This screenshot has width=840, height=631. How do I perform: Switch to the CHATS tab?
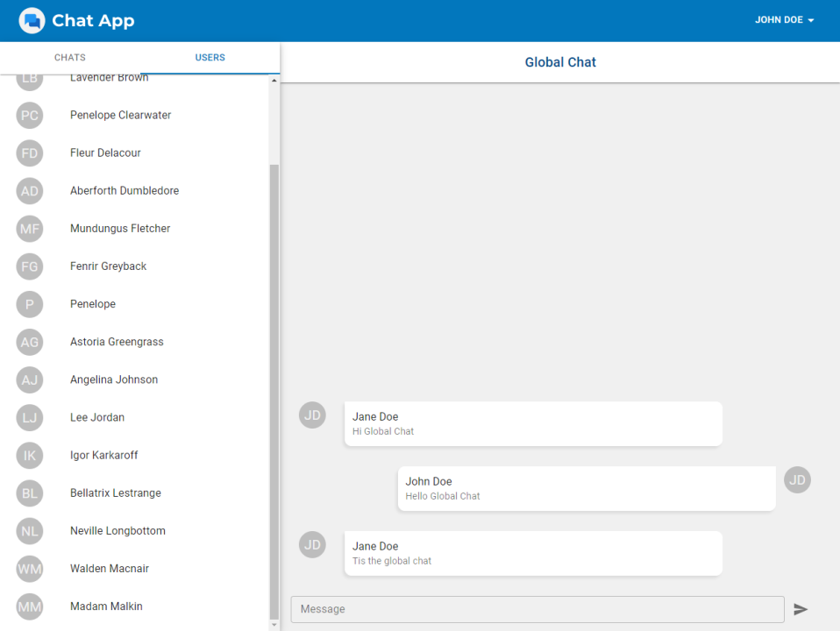(69, 57)
